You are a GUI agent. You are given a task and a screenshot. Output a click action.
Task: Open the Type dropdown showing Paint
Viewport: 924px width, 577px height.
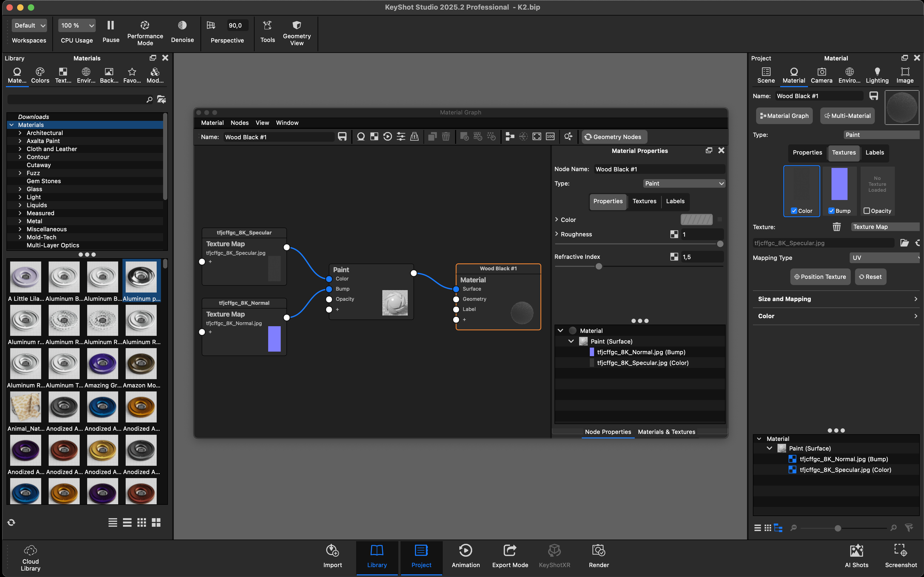[684, 184]
